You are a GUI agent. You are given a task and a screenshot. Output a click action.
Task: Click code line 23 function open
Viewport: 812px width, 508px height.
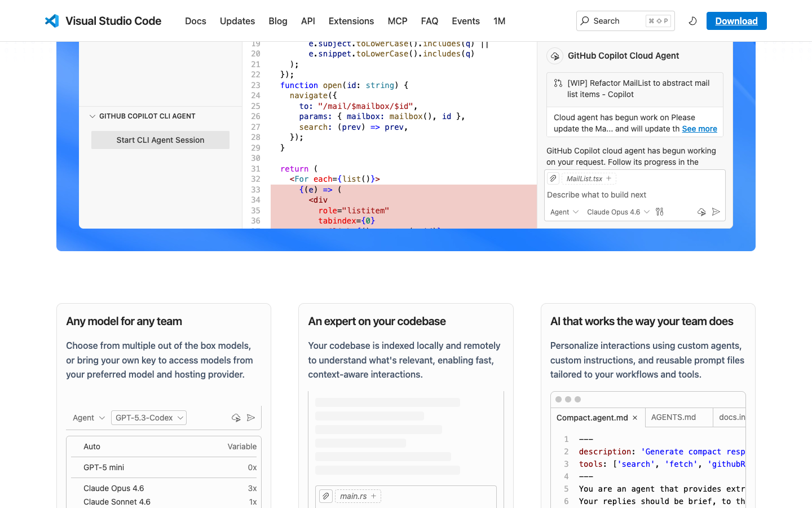pyautogui.click(x=344, y=85)
